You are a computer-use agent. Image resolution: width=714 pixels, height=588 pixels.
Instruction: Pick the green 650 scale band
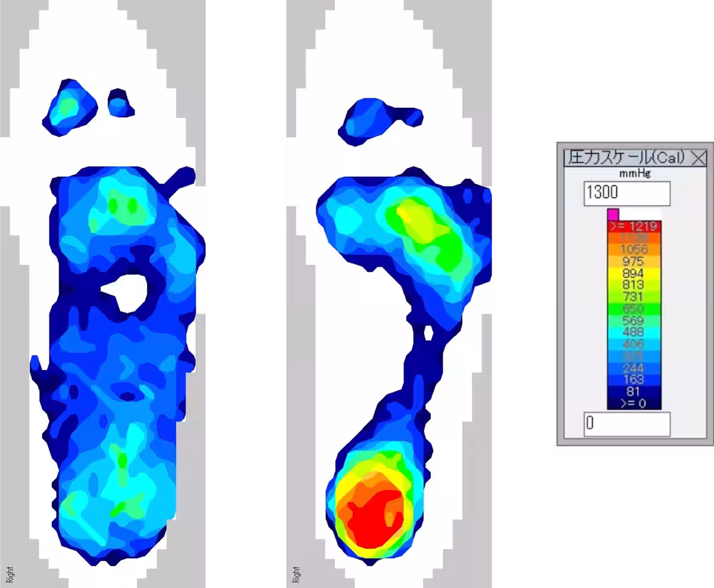coord(634,309)
